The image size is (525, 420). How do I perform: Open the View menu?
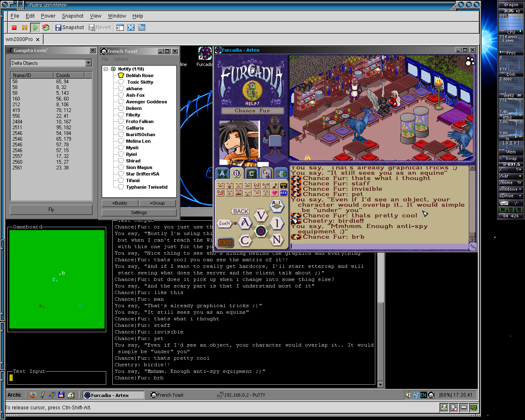click(96, 16)
